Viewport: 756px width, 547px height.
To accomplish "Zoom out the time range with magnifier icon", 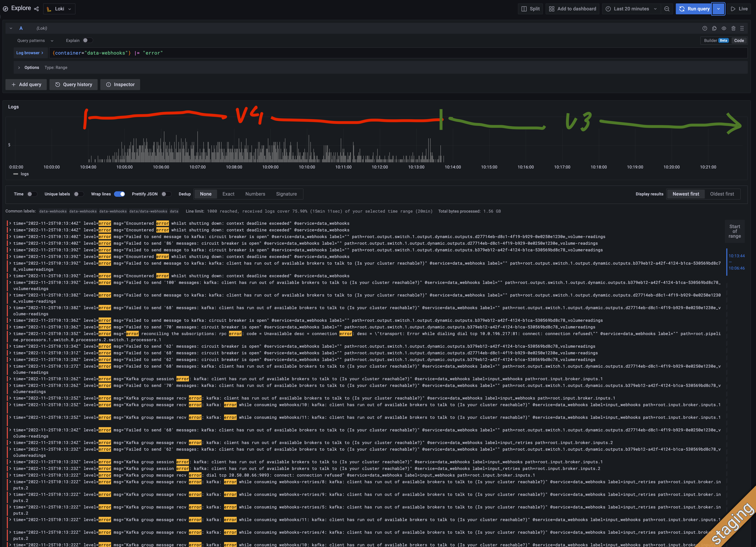I will pyautogui.click(x=667, y=9).
